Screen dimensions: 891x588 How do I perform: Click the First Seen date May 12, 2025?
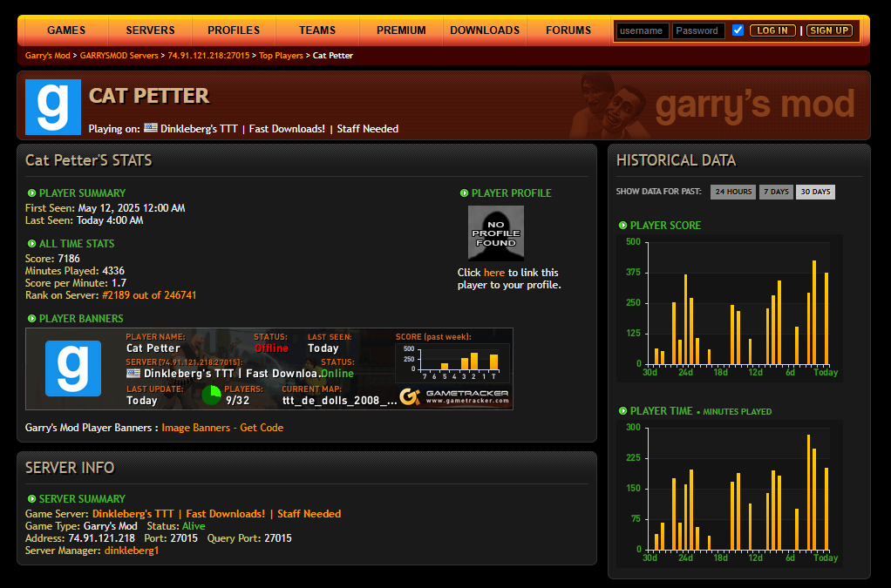[x=132, y=207]
